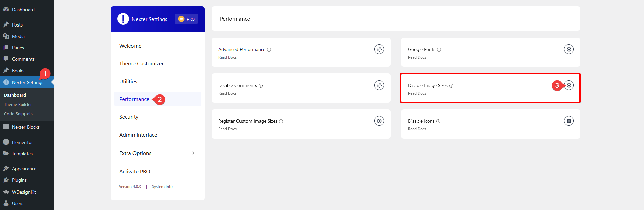The height and width of the screenshot is (210, 644).
Task: Click info icon beside Disable Icons
Action: click(438, 121)
